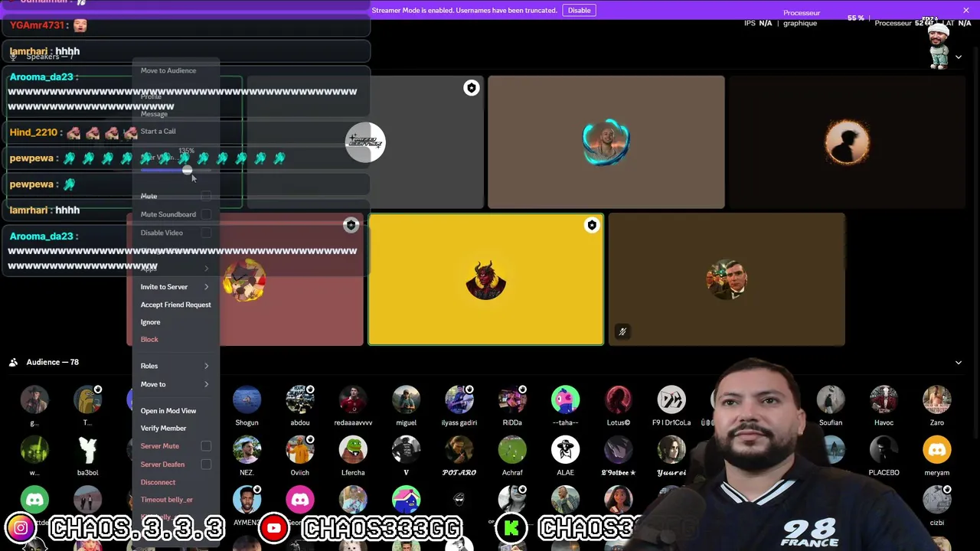
Task: Click RiDDa's audience avatar
Action: pyautogui.click(x=512, y=399)
